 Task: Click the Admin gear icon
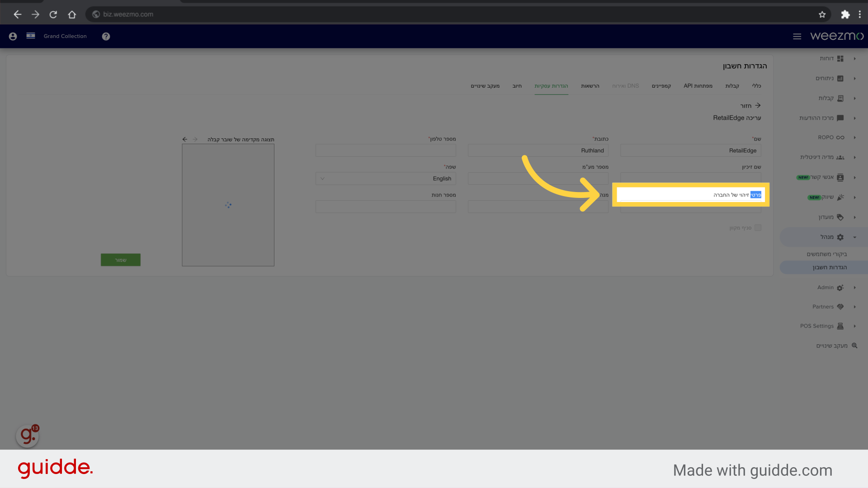pyautogui.click(x=840, y=288)
